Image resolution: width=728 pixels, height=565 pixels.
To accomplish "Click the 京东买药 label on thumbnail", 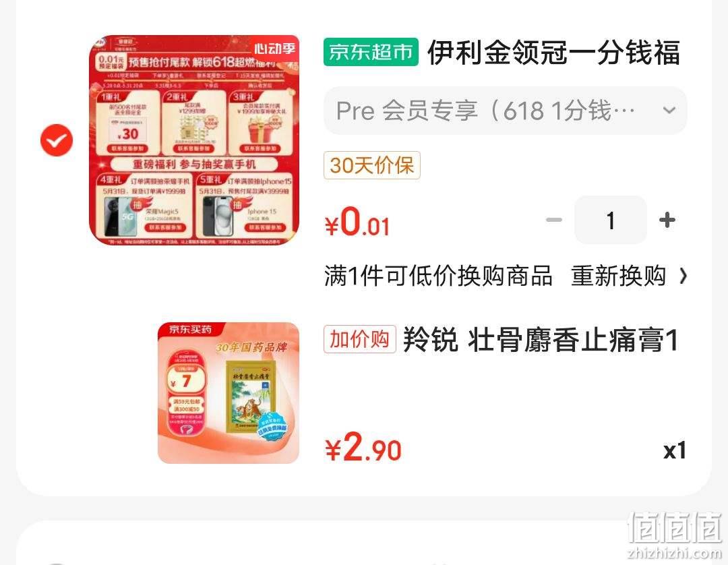I will pos(190,329).
